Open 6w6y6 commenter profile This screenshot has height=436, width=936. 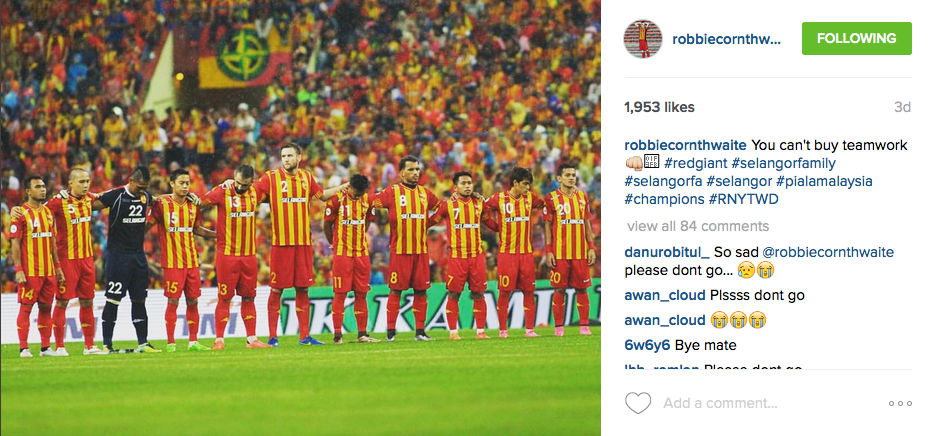coord(648,345)
